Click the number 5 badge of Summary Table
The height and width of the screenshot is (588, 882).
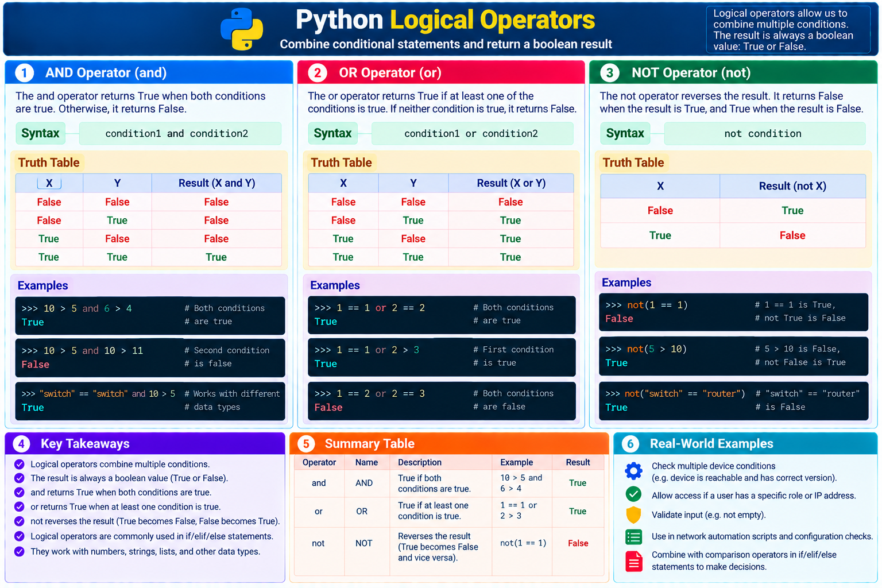coord(306,444)
